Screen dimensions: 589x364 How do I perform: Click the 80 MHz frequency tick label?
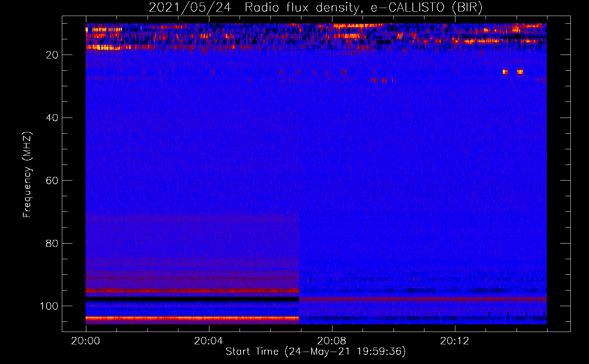[52, 244]
